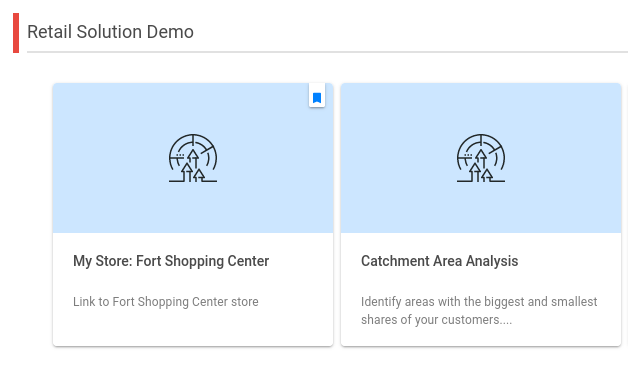Open Catchment Area Analysis title
This screenshot has height=376, width=628.
[439, 261]
